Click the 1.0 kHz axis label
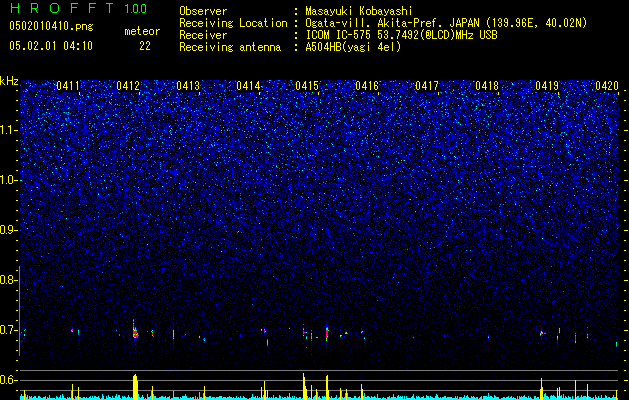The image size is (629, 400). [9, 181]
